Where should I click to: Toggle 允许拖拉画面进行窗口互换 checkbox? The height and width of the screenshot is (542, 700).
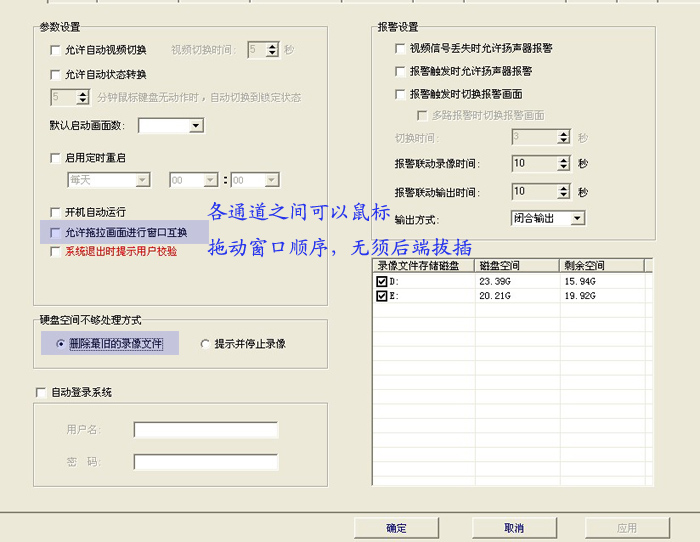(55, 232)
